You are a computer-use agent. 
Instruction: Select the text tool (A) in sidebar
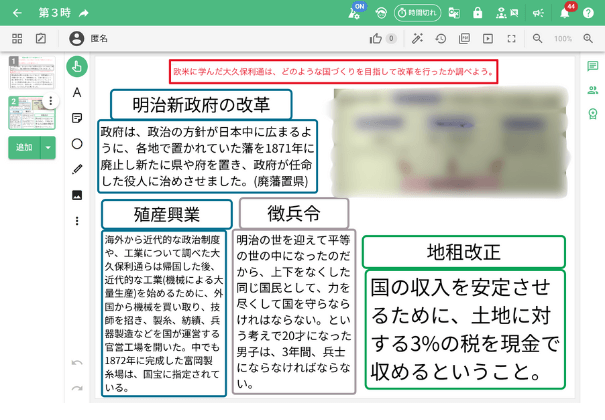77,92
